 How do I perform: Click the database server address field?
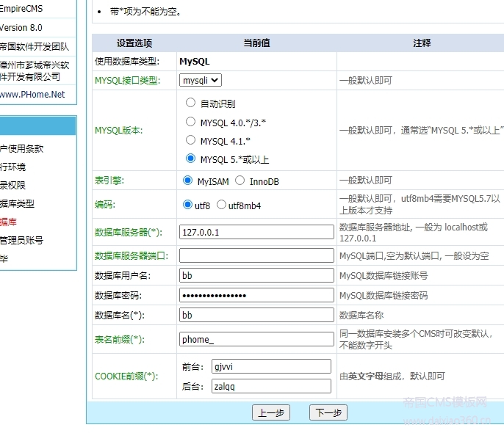[x=256, y=232]
